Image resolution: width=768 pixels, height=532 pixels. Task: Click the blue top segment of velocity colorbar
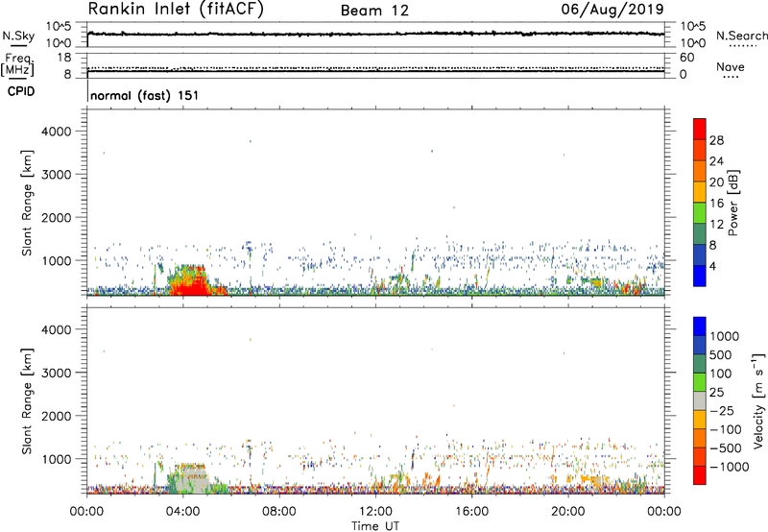pyautogui.click(x=700, y=326)
